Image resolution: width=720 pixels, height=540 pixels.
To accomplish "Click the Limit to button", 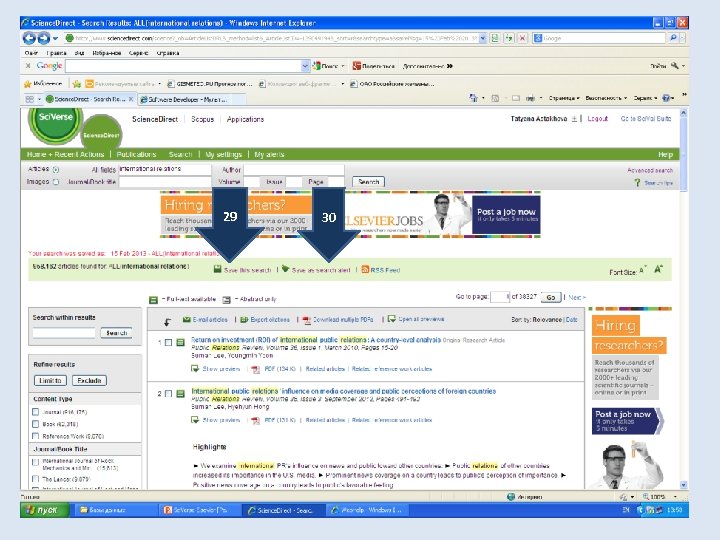I will point(51,380).
